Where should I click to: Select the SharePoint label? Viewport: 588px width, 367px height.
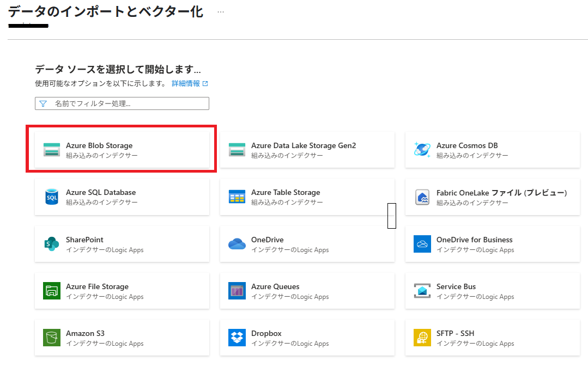[x=85, y=240]
